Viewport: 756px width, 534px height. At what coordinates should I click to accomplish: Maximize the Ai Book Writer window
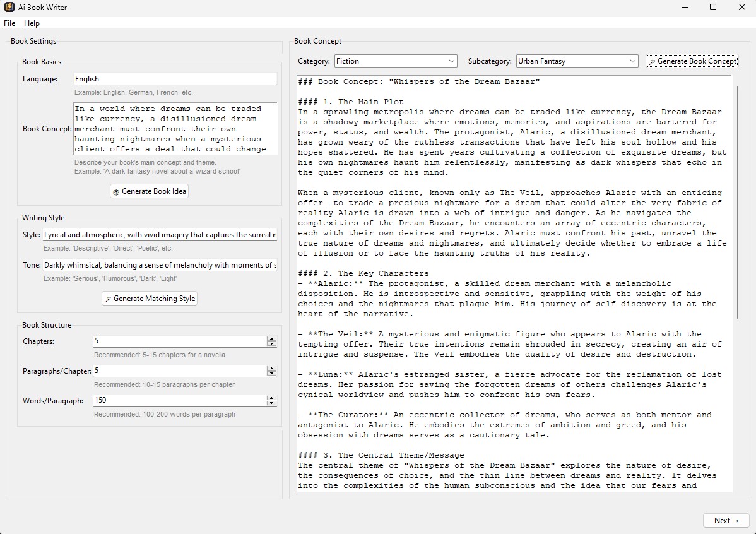(713, 8)
